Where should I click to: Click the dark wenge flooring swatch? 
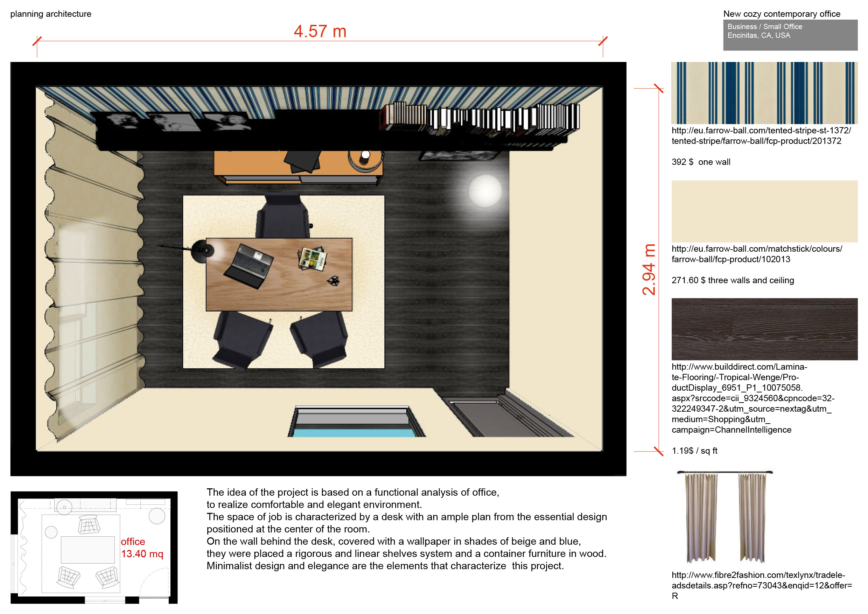(764, 329)
